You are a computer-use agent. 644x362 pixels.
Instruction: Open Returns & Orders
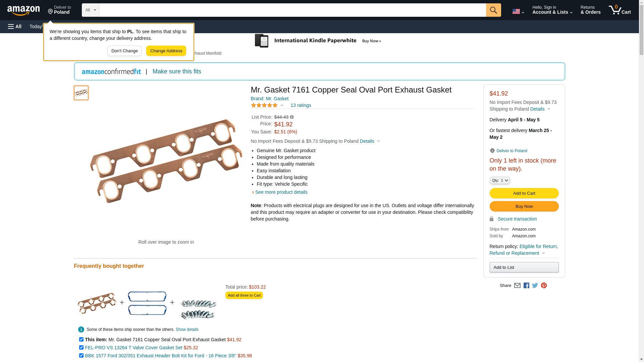tap(590, 10)
